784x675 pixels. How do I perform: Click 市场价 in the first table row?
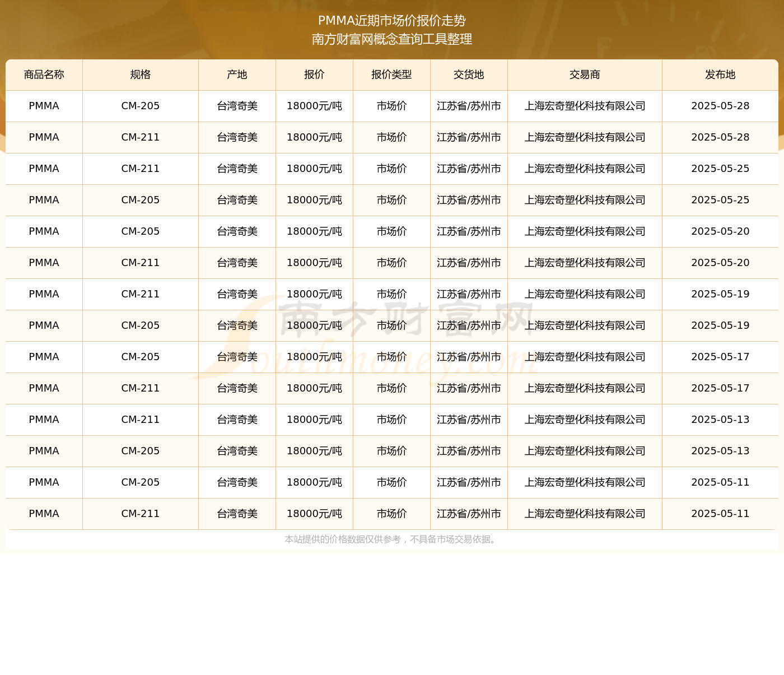coord(391,106)
